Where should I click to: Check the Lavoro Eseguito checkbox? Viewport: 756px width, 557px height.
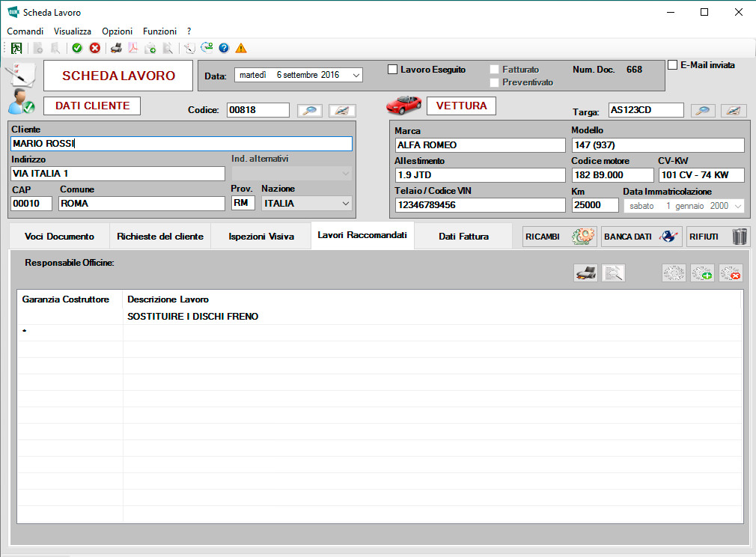pyautogui.click(x=393, y=70)
